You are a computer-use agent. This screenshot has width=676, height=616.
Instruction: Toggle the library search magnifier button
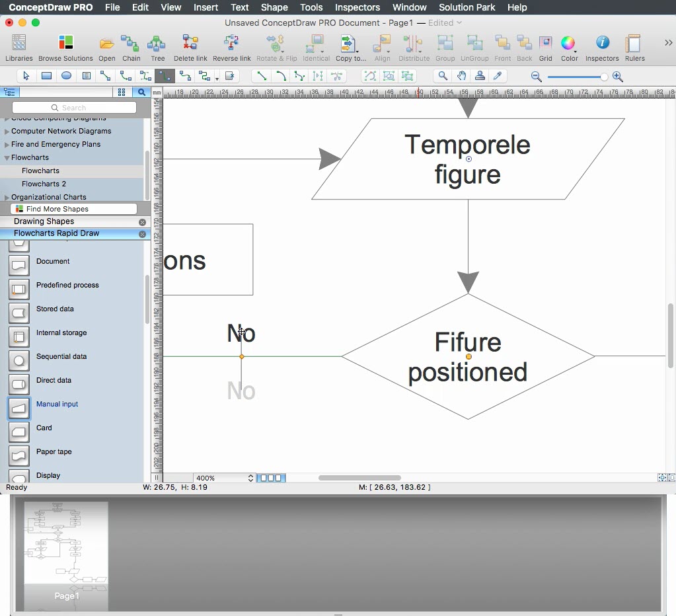141,92
